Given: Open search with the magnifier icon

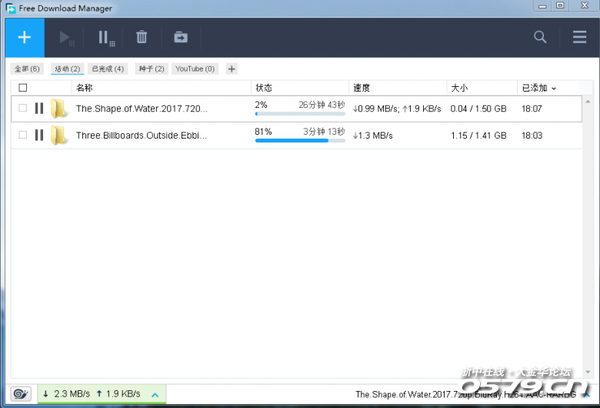Looking at the screenshot, I should (540, 38).
